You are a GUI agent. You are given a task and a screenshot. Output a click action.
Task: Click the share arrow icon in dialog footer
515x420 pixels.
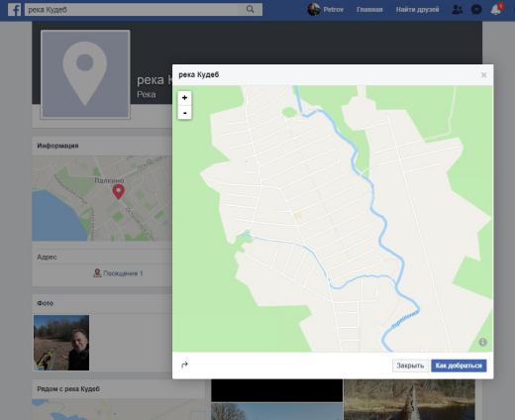coord(184,365)
